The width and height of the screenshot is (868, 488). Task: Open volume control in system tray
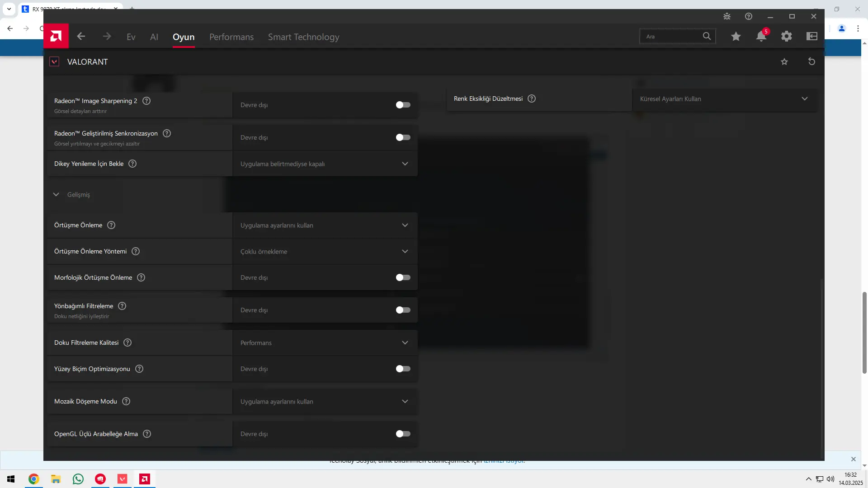coord(830,479)
